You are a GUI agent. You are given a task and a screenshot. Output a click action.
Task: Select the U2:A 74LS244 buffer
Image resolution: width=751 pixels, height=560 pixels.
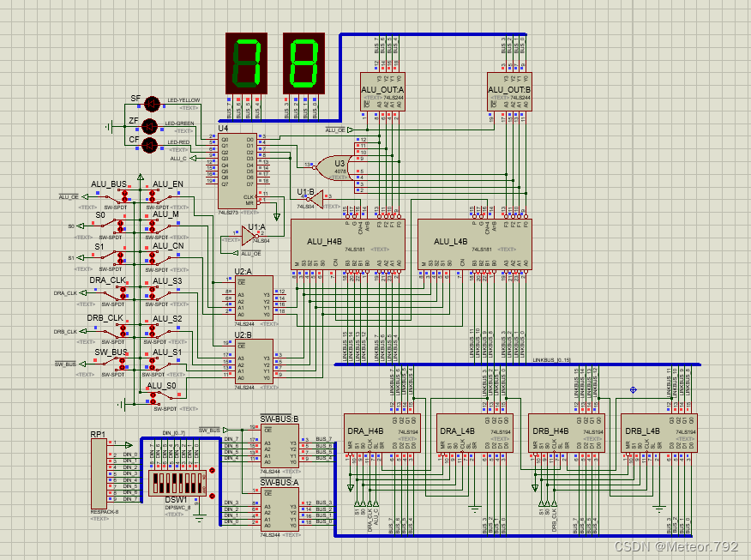(x=255, y=298)
